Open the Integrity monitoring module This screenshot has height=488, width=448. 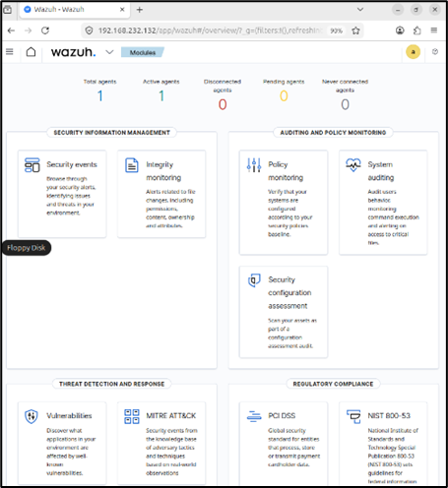[161, 194]
